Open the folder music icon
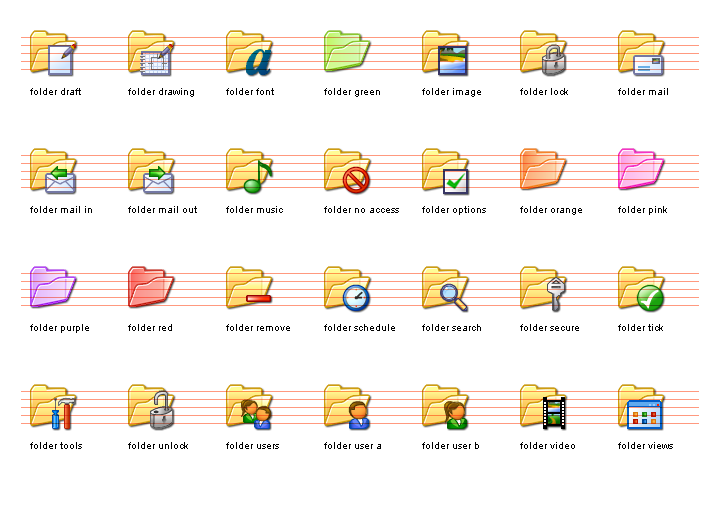This screenshot has height=515, width=720. click(x=249, y=171)
